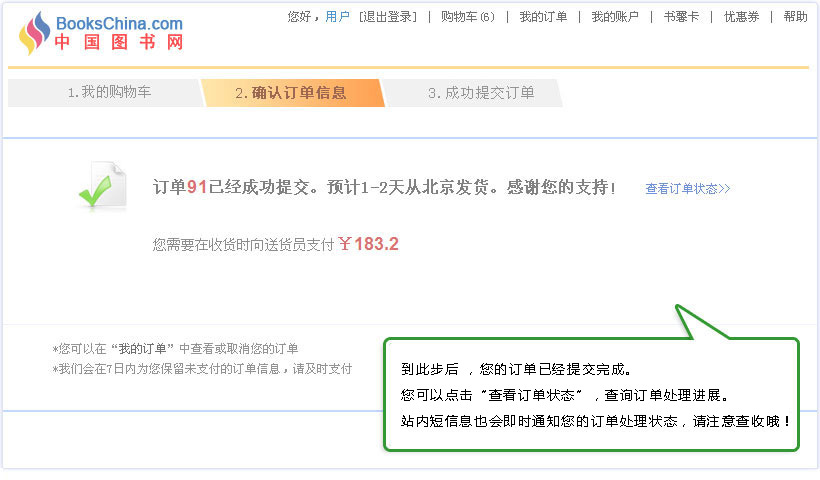This screenshot has width=820, height=480.
Task: Open 购物车 (6) shopping cart
Action: tap(467, 17)
